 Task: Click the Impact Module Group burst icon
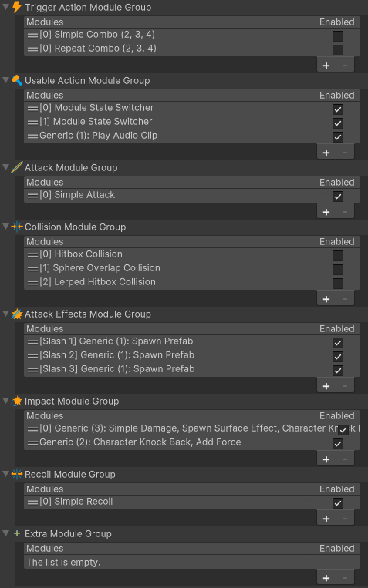pos(17,401)
